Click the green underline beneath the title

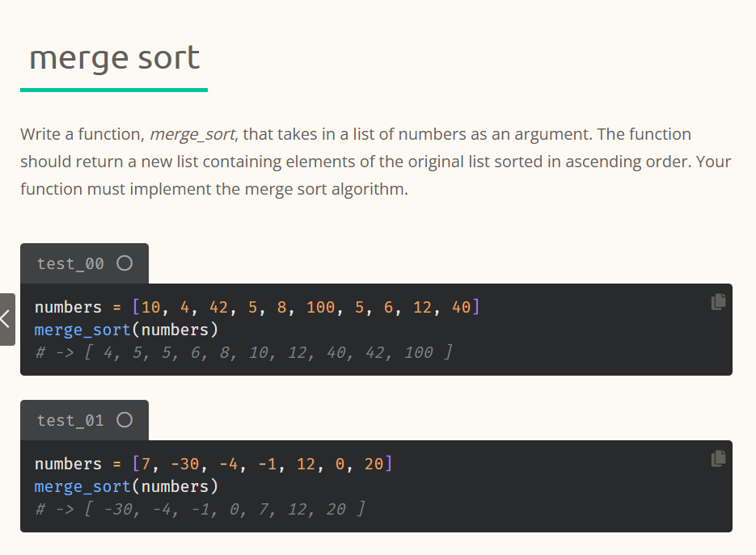[x=114, y=90]
